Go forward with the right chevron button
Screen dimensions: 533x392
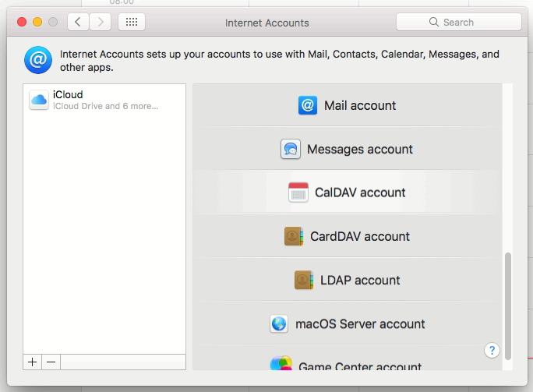(x=100, y=22)
